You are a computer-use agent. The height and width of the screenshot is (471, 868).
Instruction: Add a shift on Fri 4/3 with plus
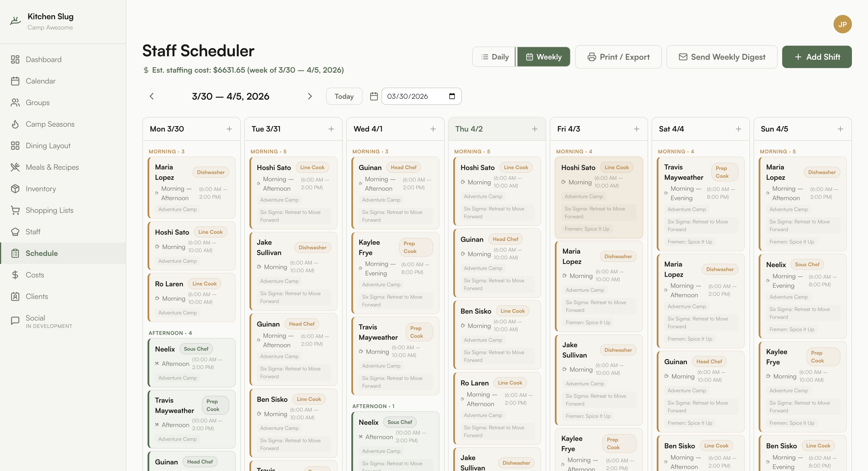click(x=637, y=129)
